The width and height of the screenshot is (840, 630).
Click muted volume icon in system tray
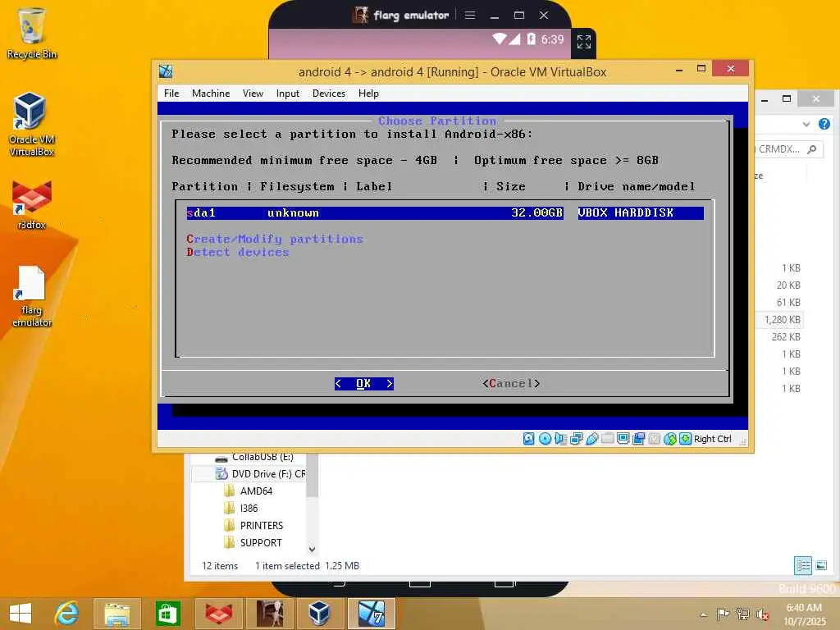tap(762, 614)
